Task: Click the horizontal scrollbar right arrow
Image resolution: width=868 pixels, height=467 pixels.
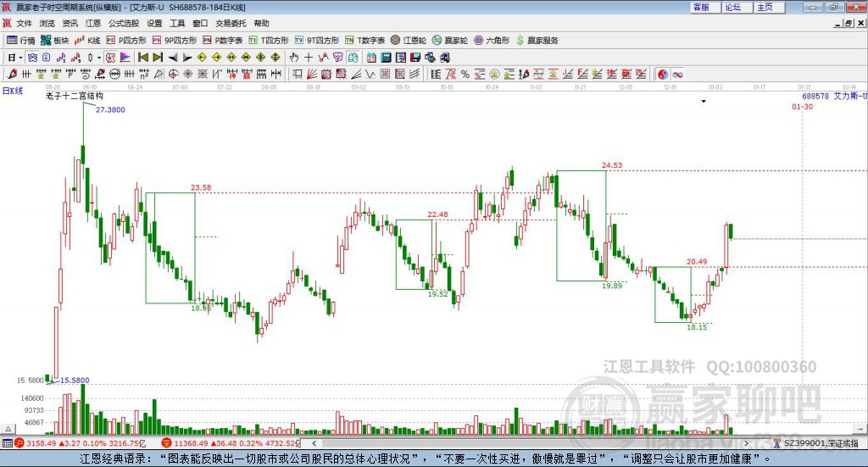Action: point(746,443)
